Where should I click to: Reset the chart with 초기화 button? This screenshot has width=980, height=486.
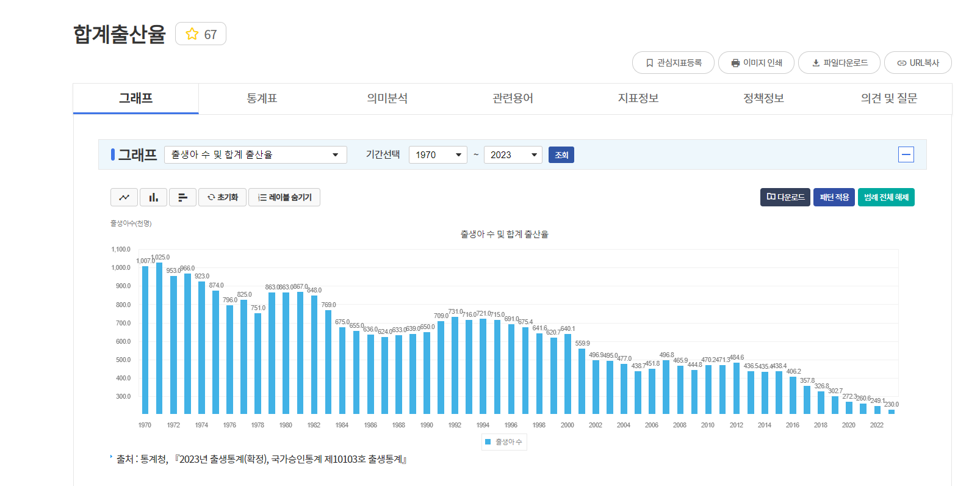click(222, 197)
